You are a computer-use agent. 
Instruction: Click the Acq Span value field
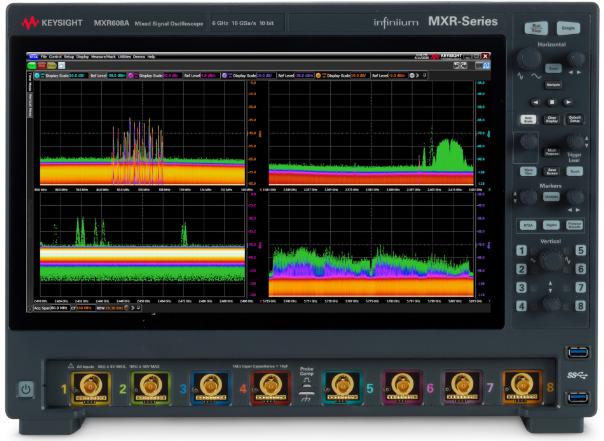(x=60, y=308)
